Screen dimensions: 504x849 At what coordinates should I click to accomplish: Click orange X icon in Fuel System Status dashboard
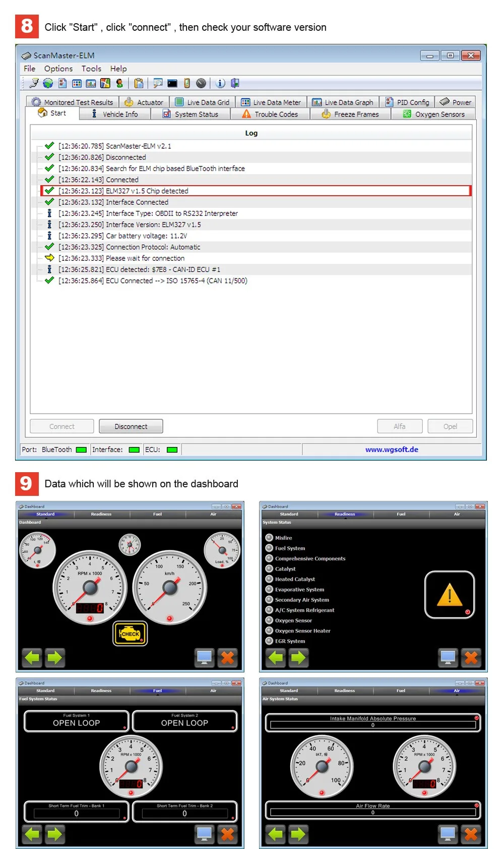point(227,834)
